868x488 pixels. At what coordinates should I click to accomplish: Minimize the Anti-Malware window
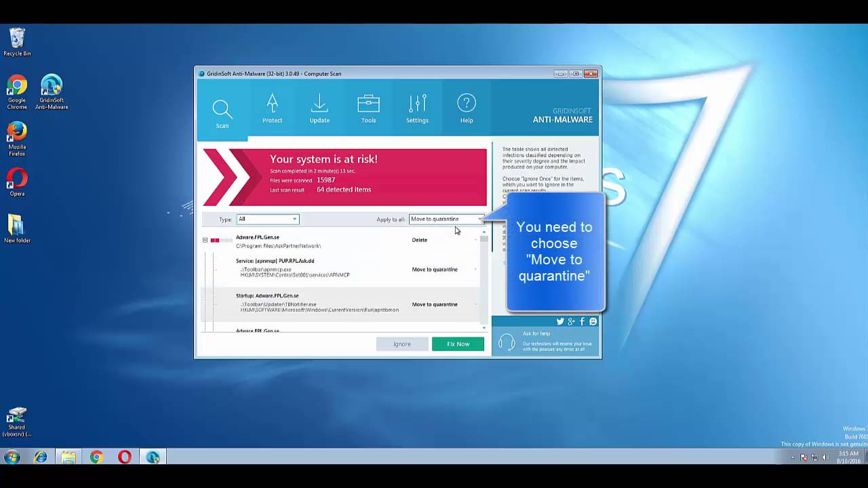pos(561,73)
